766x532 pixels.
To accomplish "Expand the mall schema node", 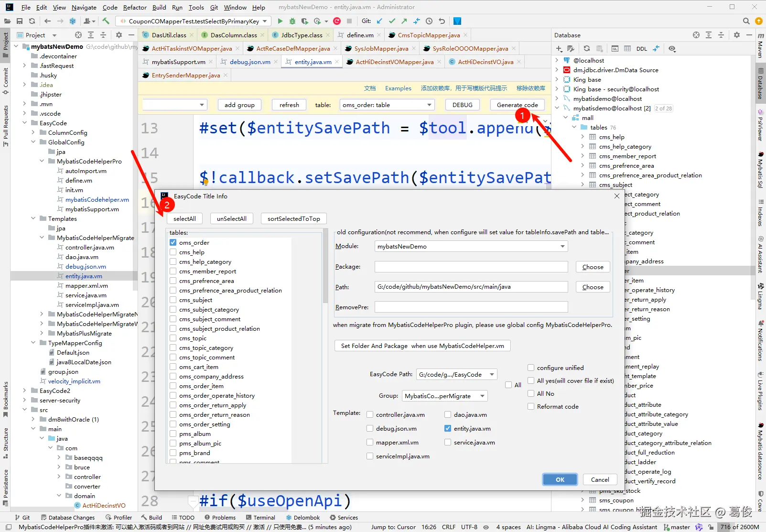I will [565, 117].
